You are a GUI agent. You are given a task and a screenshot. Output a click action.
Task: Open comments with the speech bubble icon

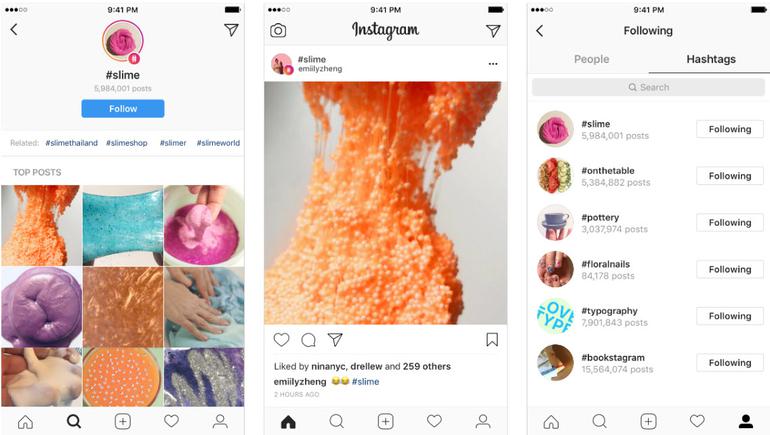tap(308, 340)
